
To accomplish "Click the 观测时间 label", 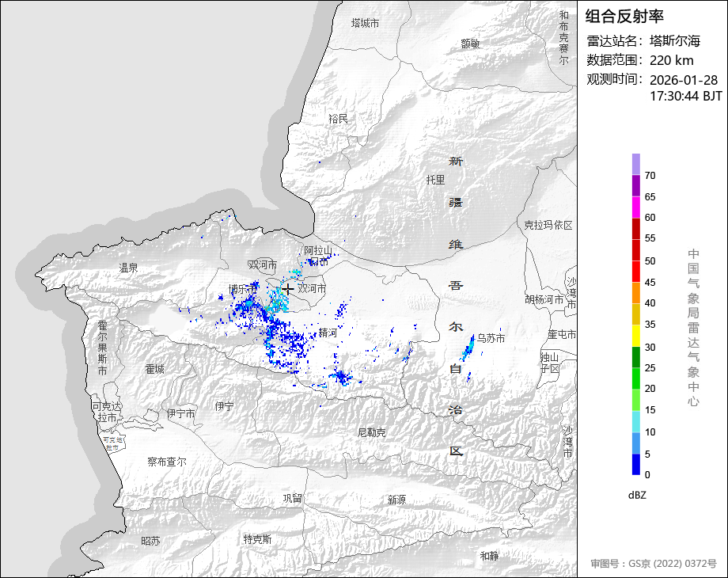I will click(614, 79).
